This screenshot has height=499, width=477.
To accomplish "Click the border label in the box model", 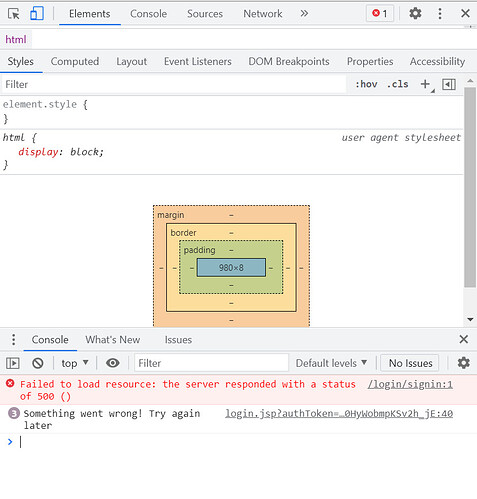I will 183,233.
